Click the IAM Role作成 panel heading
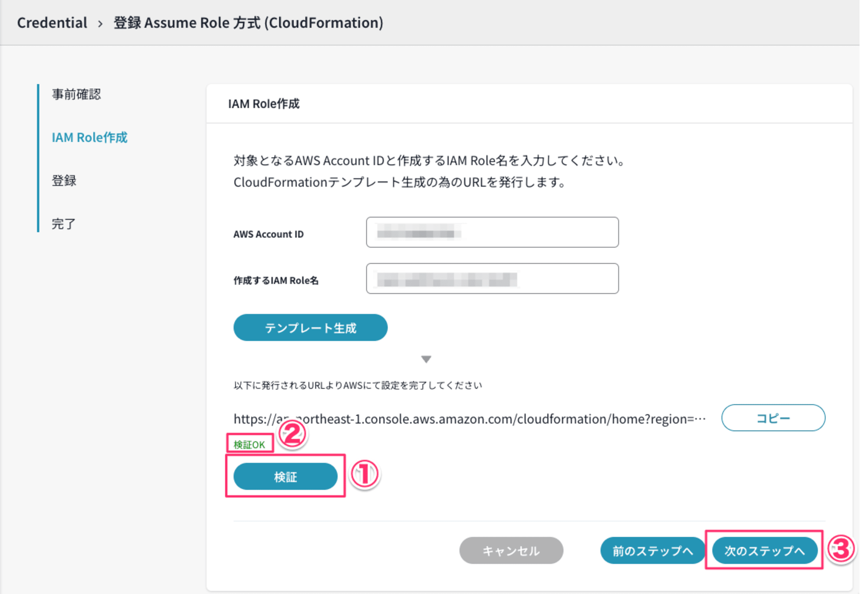The image size is (868, 594). 264,104
